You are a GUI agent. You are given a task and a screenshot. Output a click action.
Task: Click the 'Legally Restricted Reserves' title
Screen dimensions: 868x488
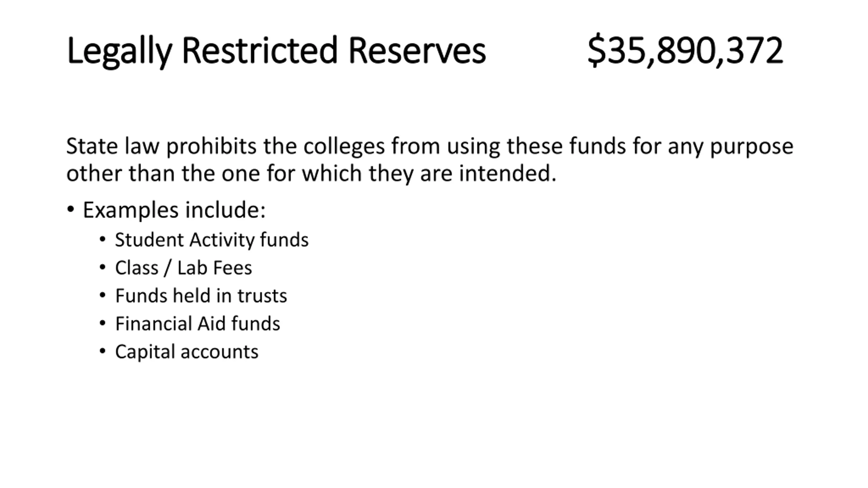(x=276, y=51)
